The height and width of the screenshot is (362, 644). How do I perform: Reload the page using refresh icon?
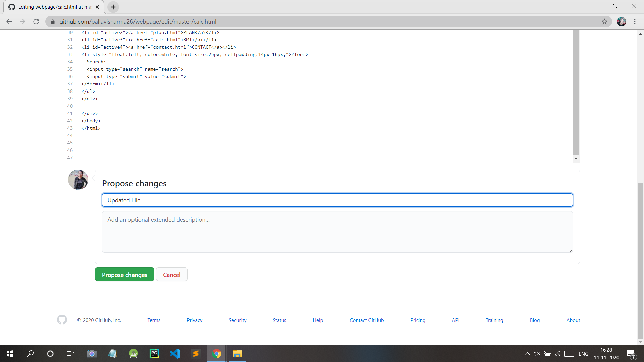click(x=36, y=22)
